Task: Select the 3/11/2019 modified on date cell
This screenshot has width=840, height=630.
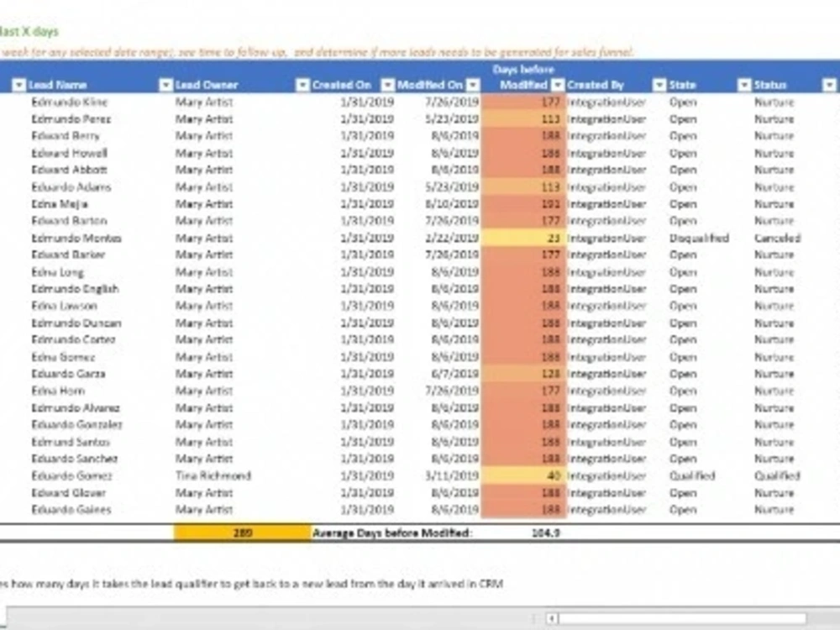Action: click(x=452, y=475)
